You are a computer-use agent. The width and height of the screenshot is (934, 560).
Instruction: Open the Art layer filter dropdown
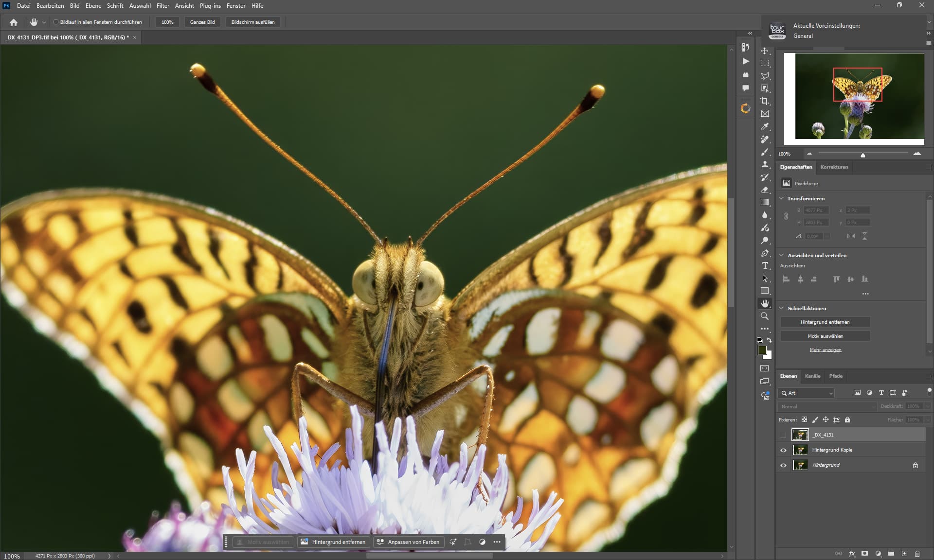[808, 393]
